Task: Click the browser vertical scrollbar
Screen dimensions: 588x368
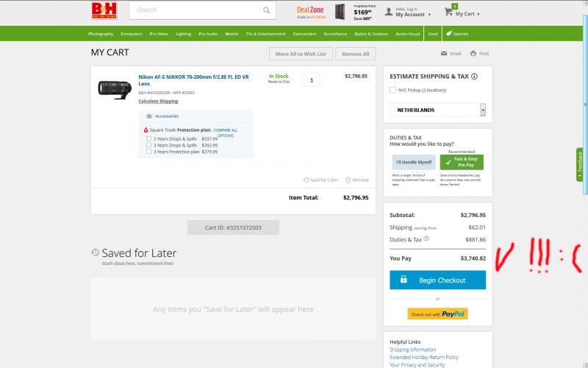Action: pos(585,105)
